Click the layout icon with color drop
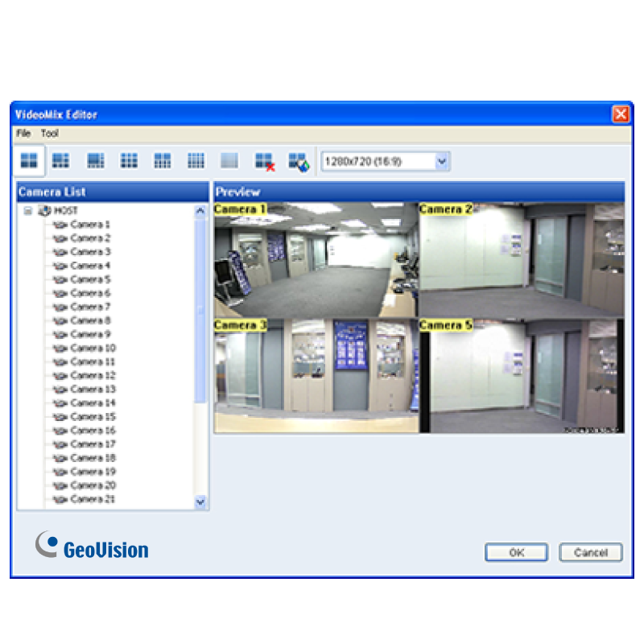Image resolution: width=644 pixels, height=644 pixels. point(299,162)
